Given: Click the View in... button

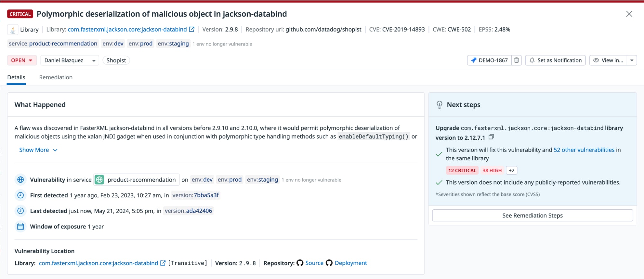Looking at the screenshot, I should (608, 60).
